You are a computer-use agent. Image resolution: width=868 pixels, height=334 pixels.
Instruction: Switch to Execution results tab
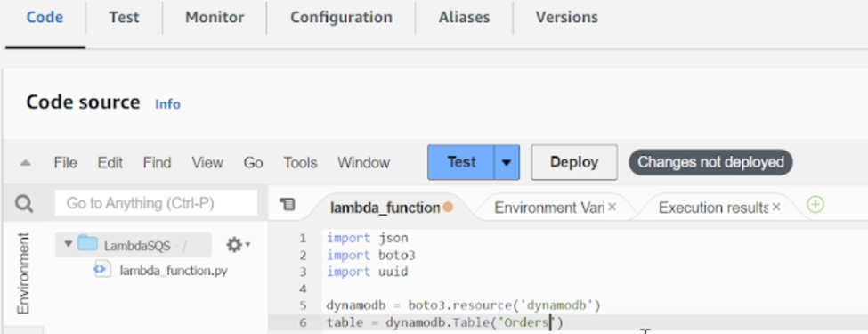tap(713, 208)
